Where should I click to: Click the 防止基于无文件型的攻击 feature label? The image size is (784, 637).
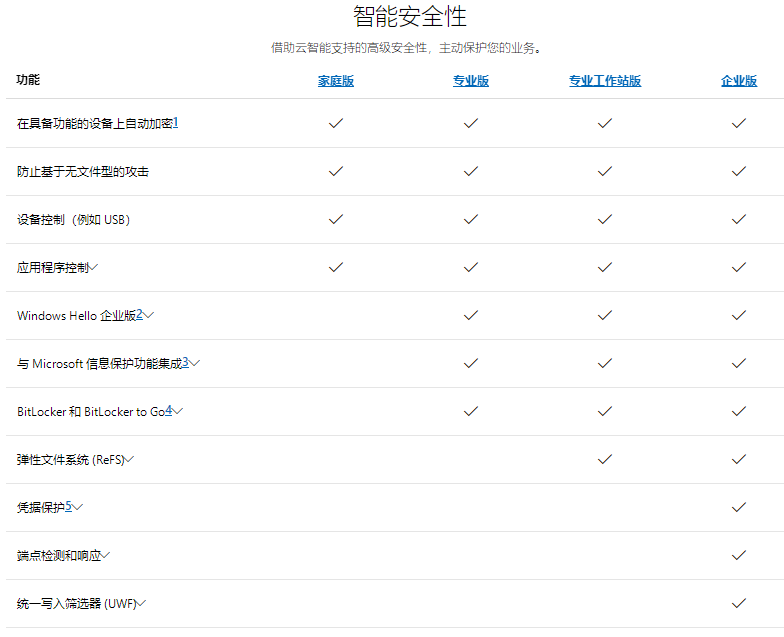tap(83, 172)
